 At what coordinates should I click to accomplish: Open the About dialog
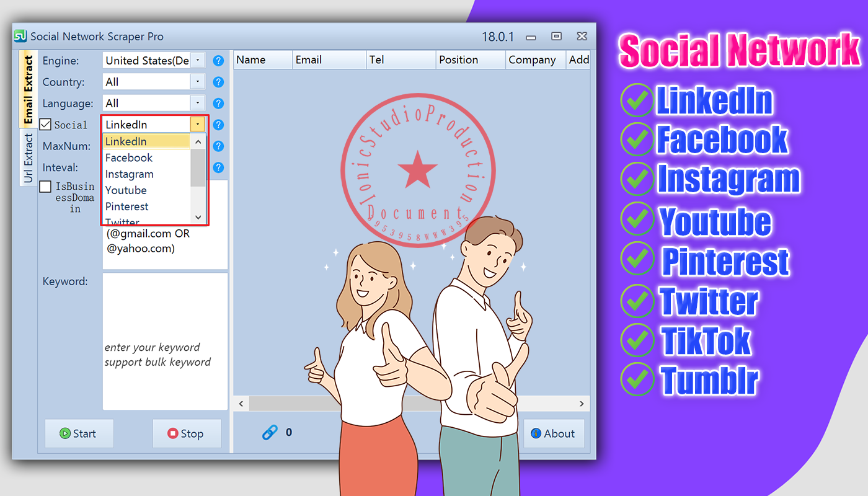coord(554,433)
